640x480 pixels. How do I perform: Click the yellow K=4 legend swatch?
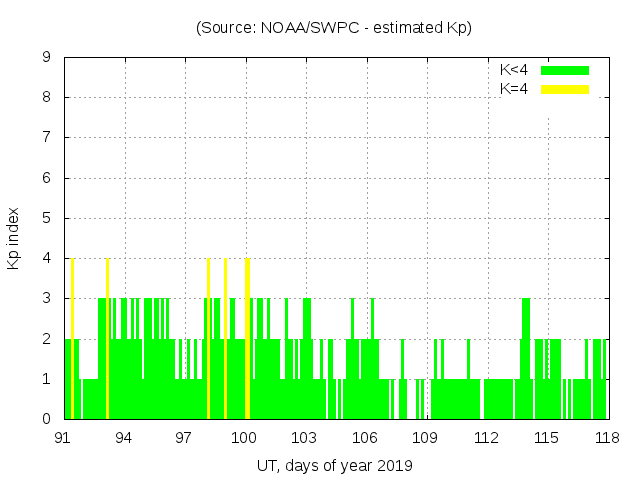[565, 89]
